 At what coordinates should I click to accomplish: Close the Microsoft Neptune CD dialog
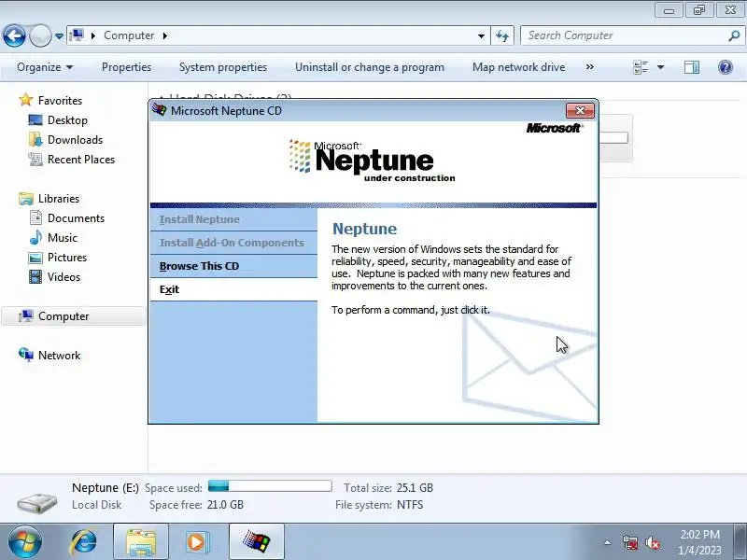point(580,110)
